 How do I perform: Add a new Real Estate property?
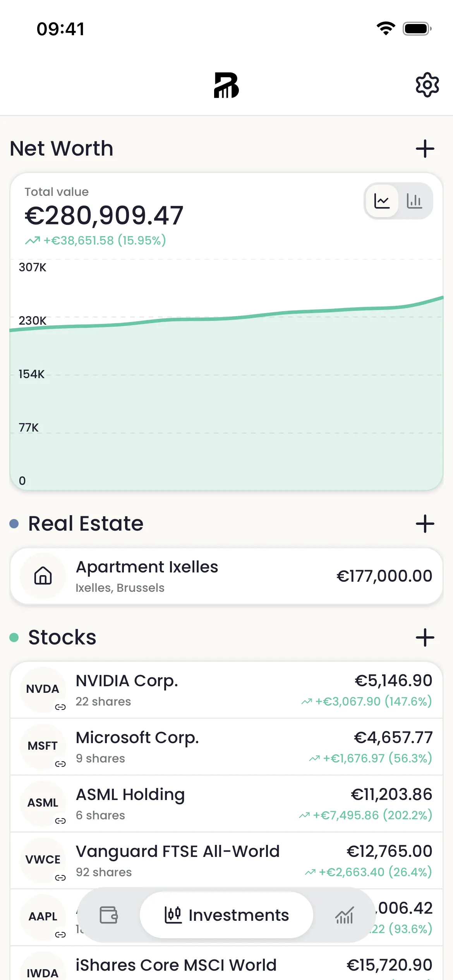(x=425, y=524)
